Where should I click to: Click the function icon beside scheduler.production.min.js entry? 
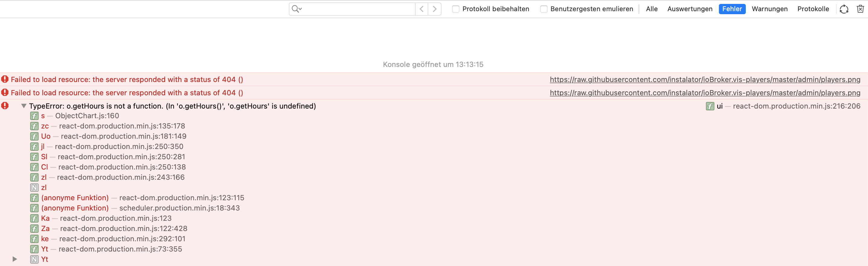coord(34,208)
